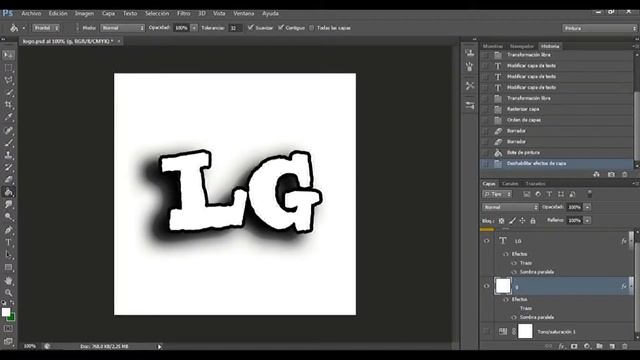Select the Magic Wand tool
The height and width of the screenshot is (360, 640).
[8, 92]
